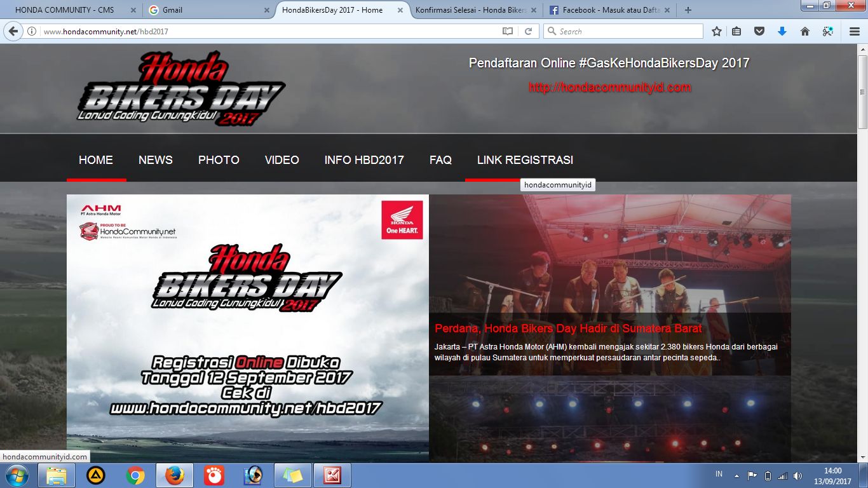Open GOM Cam recorder taskbar icon
The width and height of the screenshot is (868, 488).
pos(214,475)
